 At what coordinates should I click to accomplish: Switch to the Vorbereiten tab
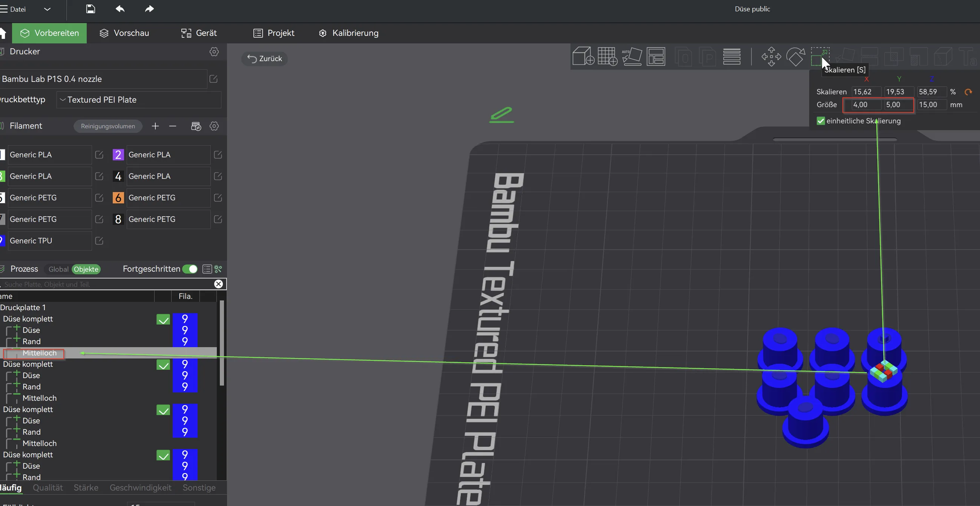tap(49, 33)
